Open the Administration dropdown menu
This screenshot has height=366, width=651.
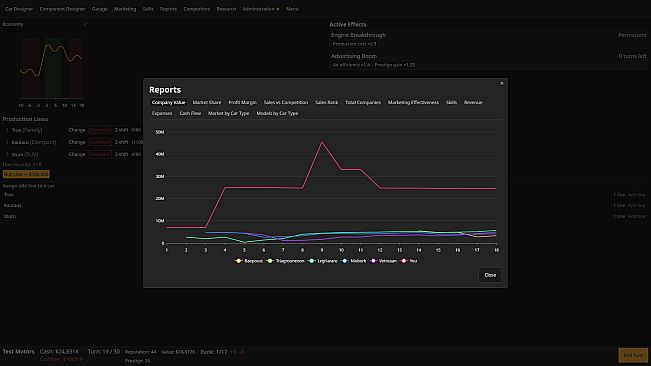(261, 9)
